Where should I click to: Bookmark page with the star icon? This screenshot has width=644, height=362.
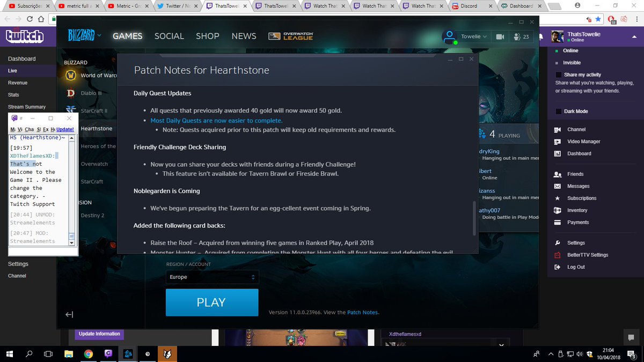click(598, 18)
